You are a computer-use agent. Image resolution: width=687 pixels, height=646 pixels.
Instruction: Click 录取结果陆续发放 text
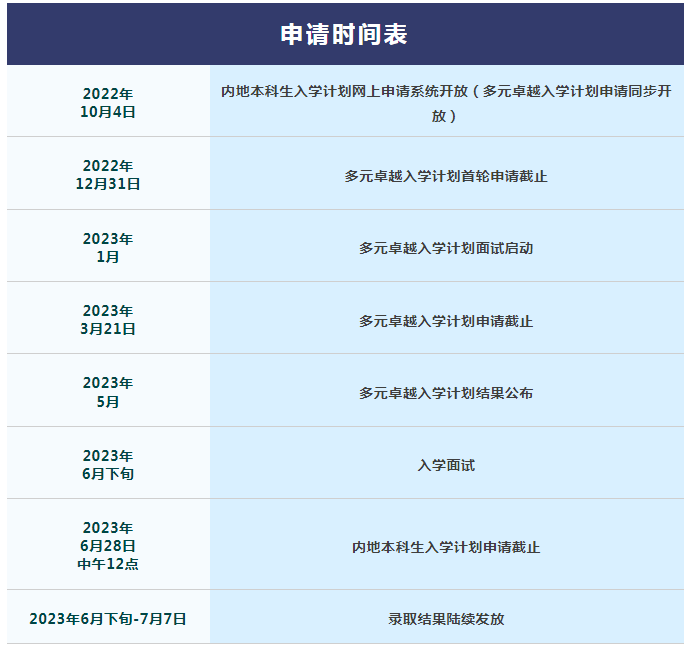click(446, 619)
